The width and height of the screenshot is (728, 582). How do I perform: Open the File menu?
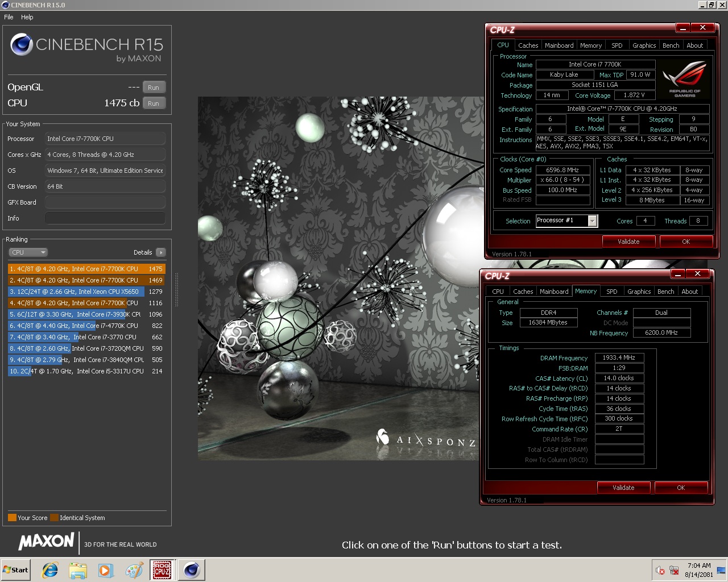[x=9, y=17]
